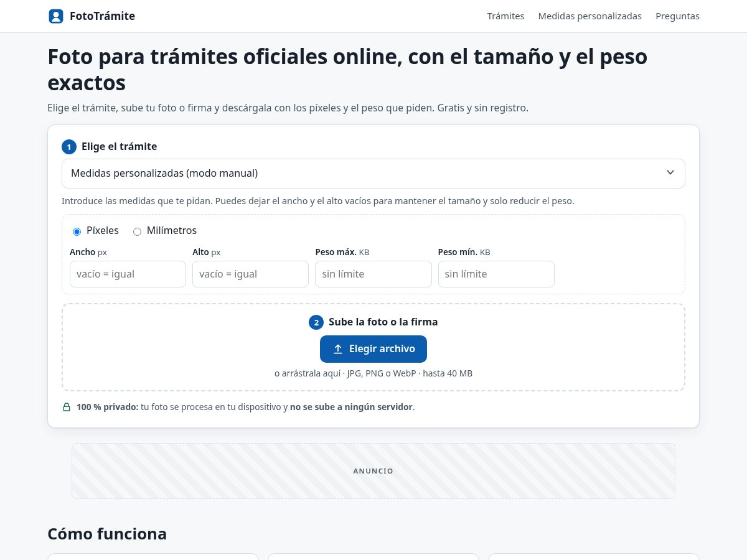The height and width of the screenshot is (560, 747).
Task: Focus the Ancho px input field
Action: coord(128,274)
